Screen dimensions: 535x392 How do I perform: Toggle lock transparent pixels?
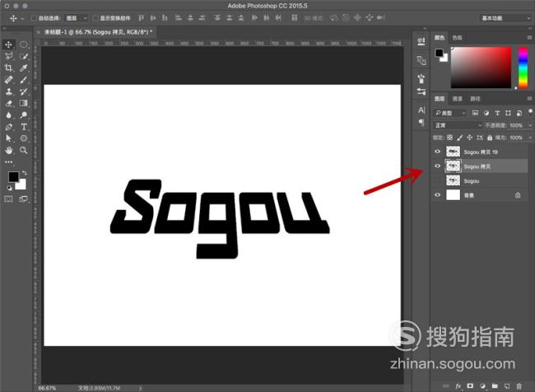tap(449, 138)
